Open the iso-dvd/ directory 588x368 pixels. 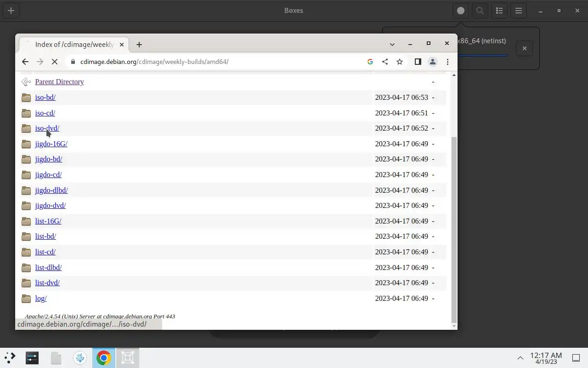coord(47,128)
